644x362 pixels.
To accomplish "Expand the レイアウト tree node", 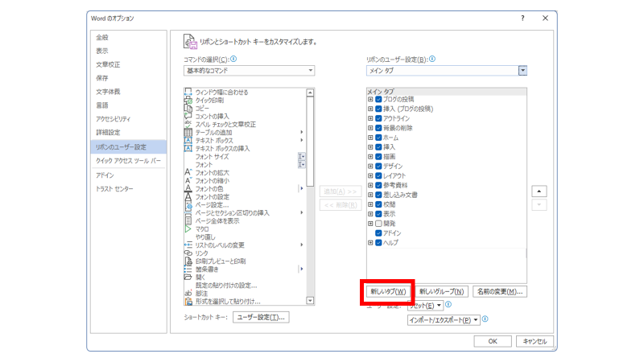I will pos(370,175).
